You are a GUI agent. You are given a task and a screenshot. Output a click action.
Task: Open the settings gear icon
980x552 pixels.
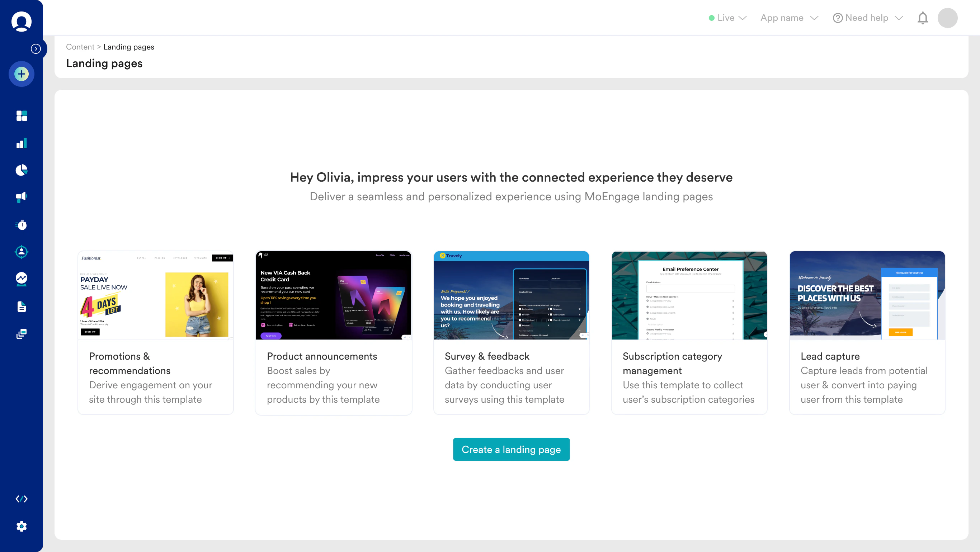21,526
